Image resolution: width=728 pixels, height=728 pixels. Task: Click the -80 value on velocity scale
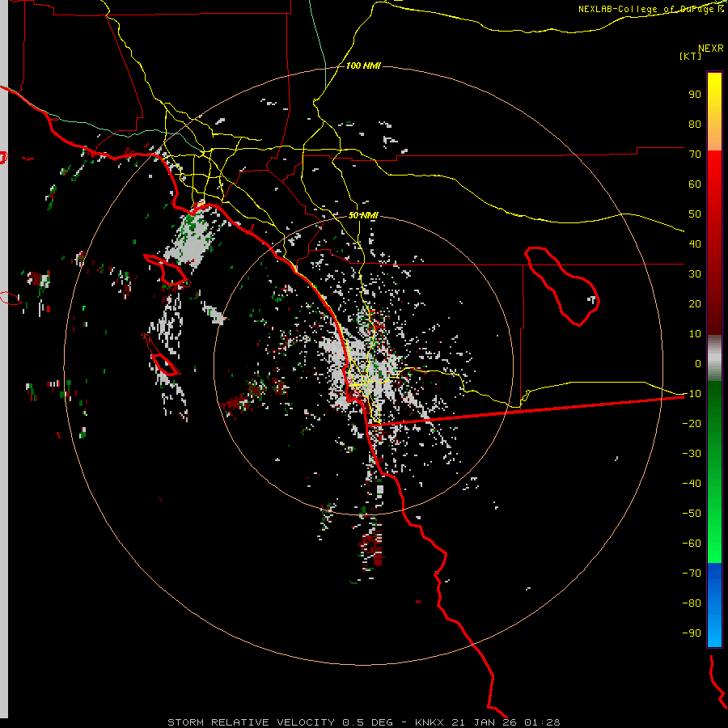point(692,603)
